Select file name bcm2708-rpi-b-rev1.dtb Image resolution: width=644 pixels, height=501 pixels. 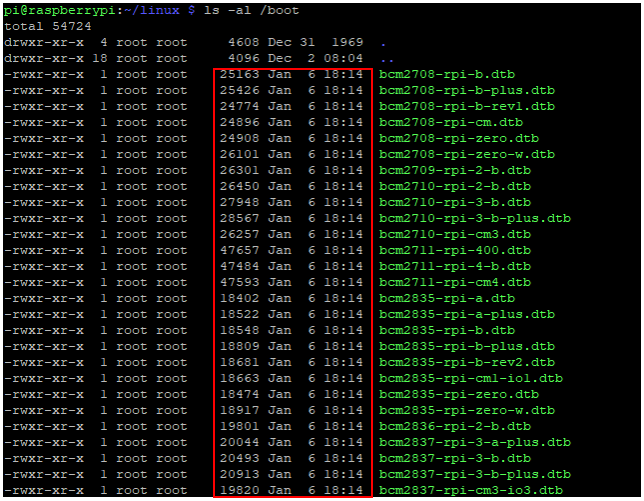pyautogui.click(x=467, y=106)
